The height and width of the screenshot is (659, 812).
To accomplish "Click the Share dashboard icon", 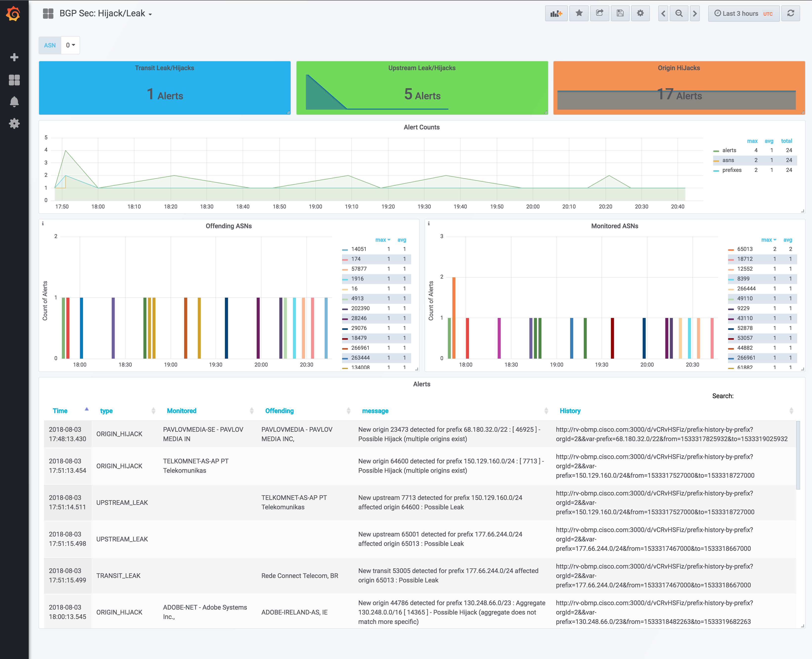I will 599,14.
